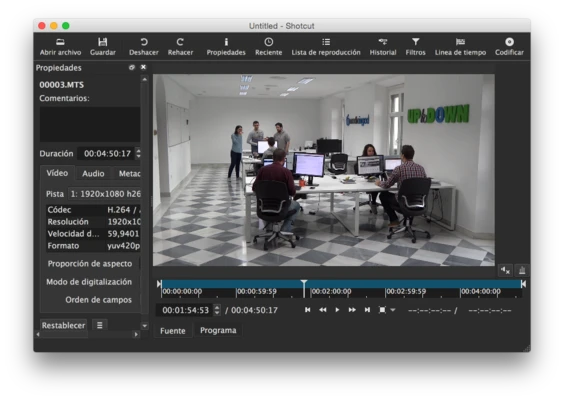Undock the Propiedades panel
The image size is (564, 400).
tap(132, 67)
